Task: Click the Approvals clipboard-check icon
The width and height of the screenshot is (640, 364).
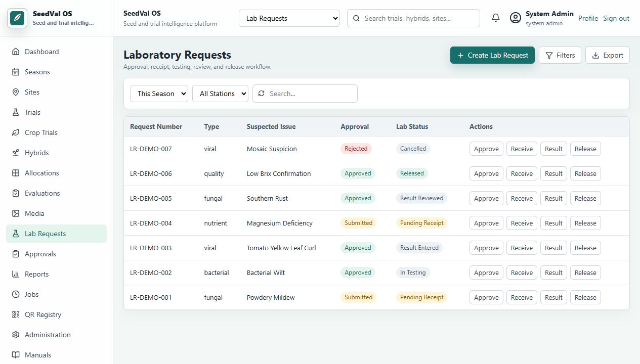Action: click(16, 254)
